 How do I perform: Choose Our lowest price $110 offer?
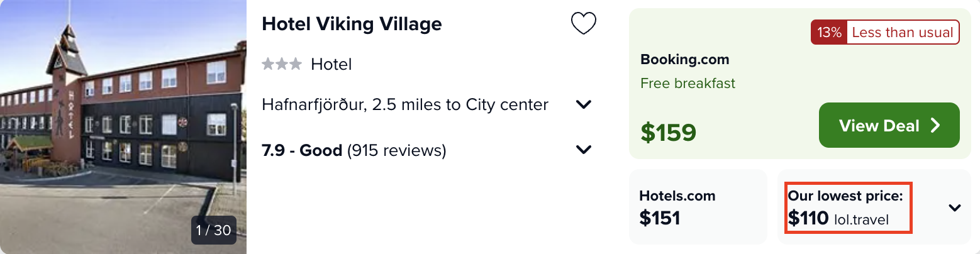tap(849, 207)
